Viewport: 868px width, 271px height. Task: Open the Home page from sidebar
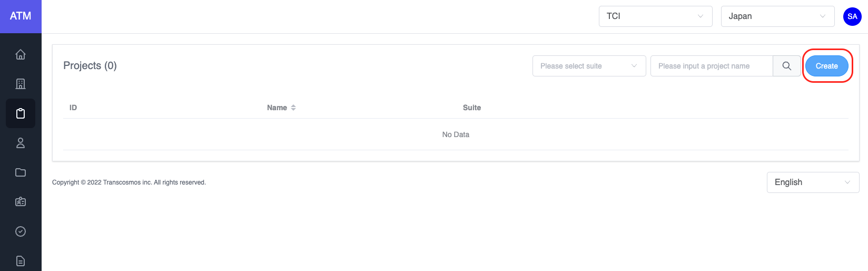click(21, 54)
